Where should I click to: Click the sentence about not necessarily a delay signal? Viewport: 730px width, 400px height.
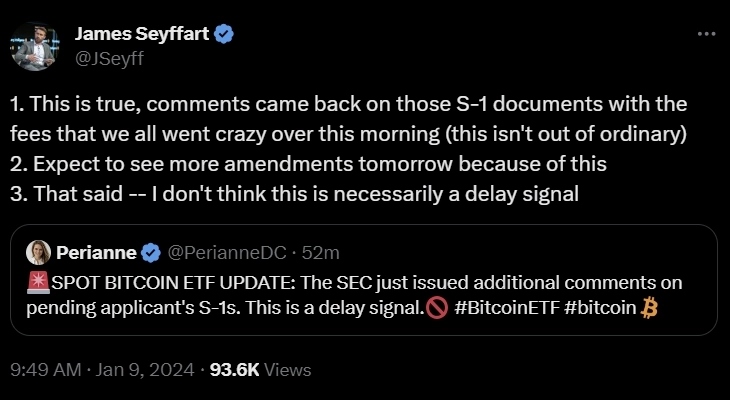[x=296, y=194]
